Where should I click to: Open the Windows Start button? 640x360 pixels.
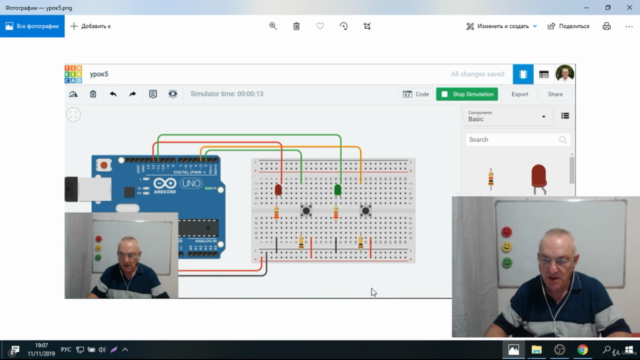tap(629, 350)
